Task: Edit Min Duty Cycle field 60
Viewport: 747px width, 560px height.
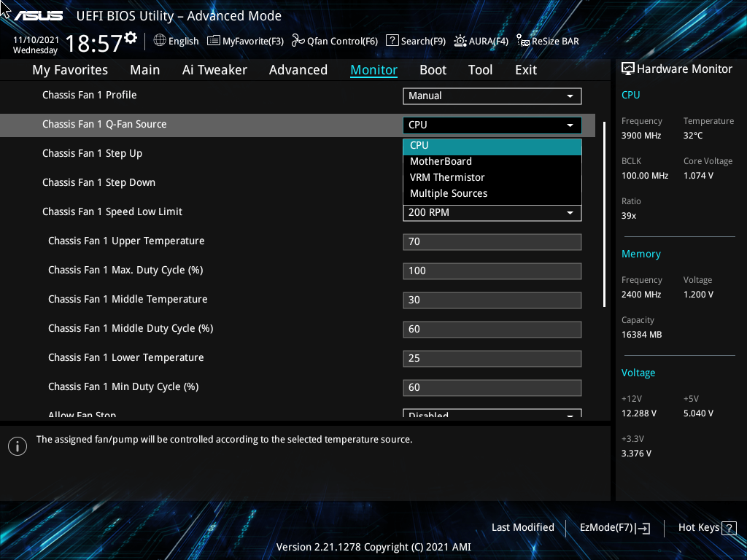Action: 492,388
